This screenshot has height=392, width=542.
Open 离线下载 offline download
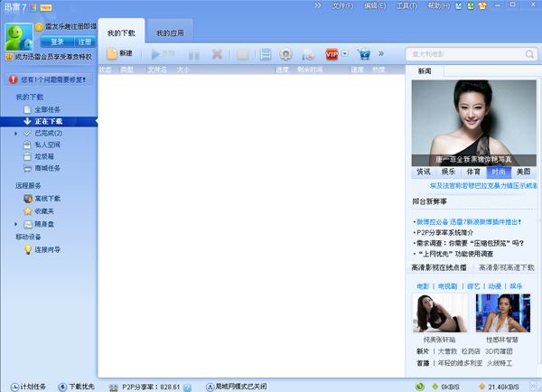click(47, 198)
